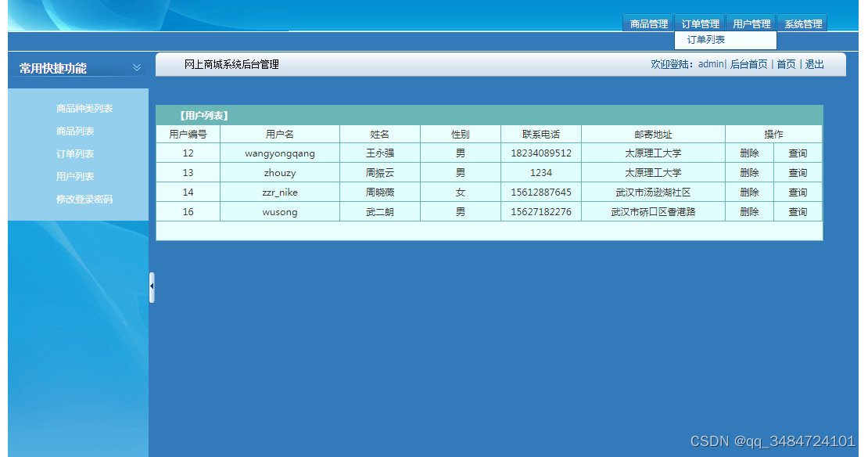The image size is (868, 457).
Task: Go to 后台首页 link
Action: [748, 64]
